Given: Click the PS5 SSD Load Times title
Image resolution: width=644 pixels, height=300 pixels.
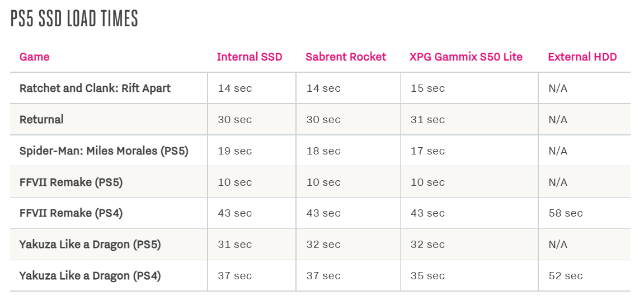Looking at the screenshot, I should point(74,19).
